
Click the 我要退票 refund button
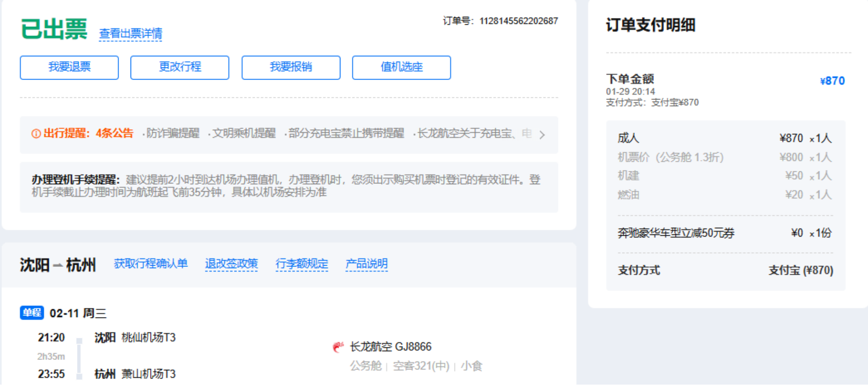point(69,67)
